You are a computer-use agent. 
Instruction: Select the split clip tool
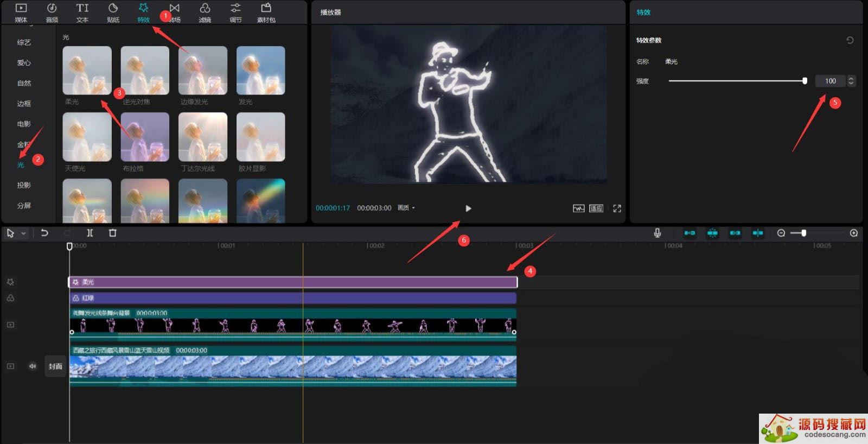(90, 233)
